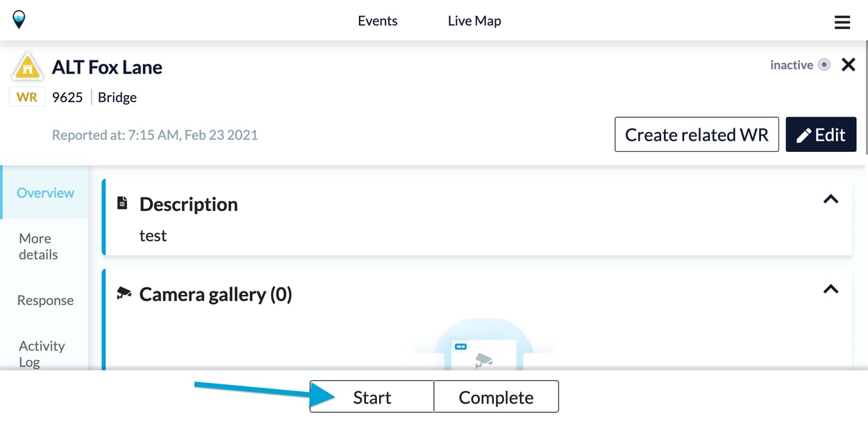Click the camera icon beside Camera gallery
This screenshot has width=868, height=428.
click(124, 293)
